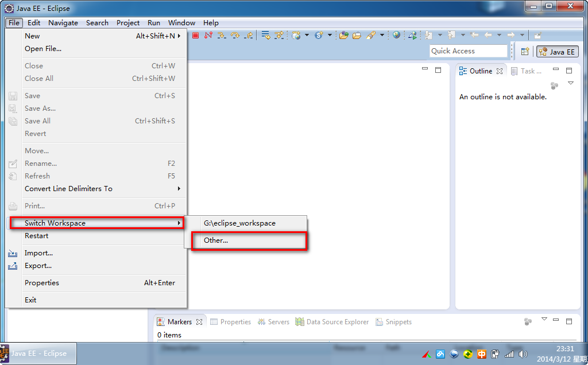
Task: Click the volume icon in the system tray
Action: tap(522, 354)
